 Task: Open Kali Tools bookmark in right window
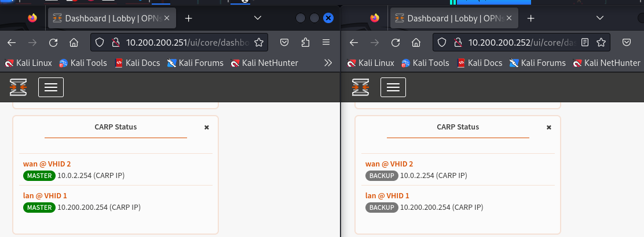[425, 63]
